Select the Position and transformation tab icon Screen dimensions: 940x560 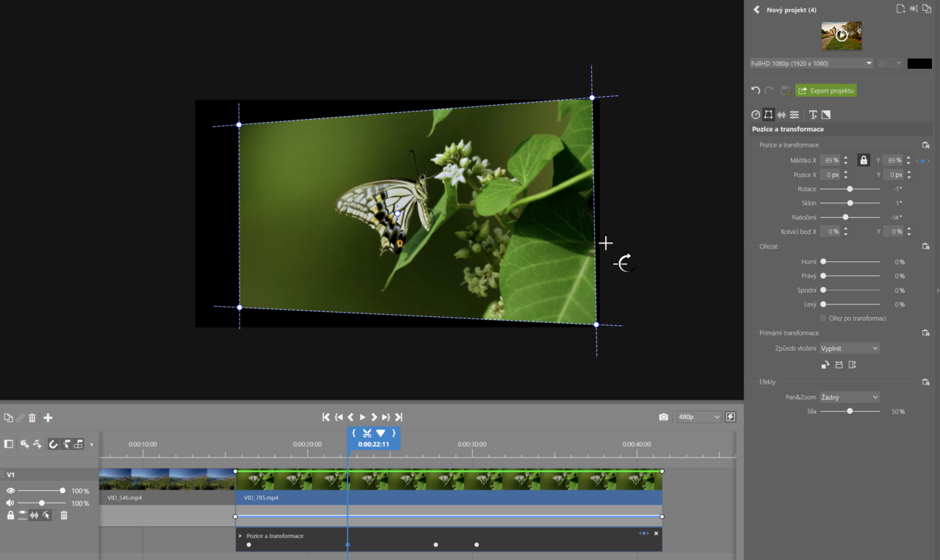[768, 114]
